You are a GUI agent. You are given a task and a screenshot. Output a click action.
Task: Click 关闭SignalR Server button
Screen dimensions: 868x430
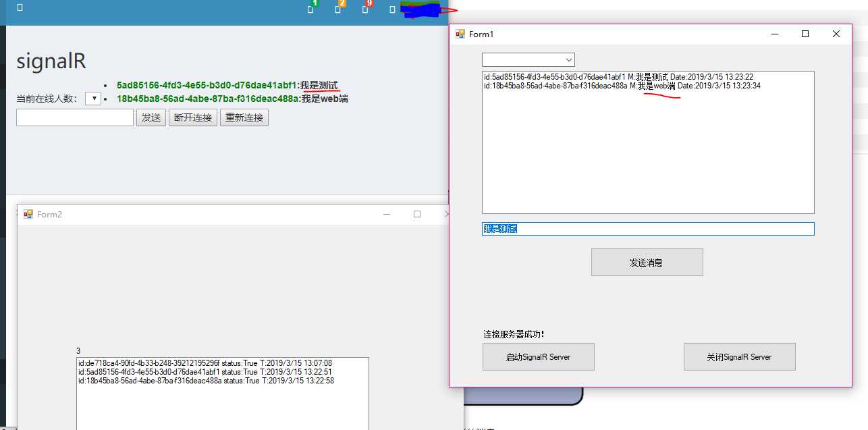point(739,356)
